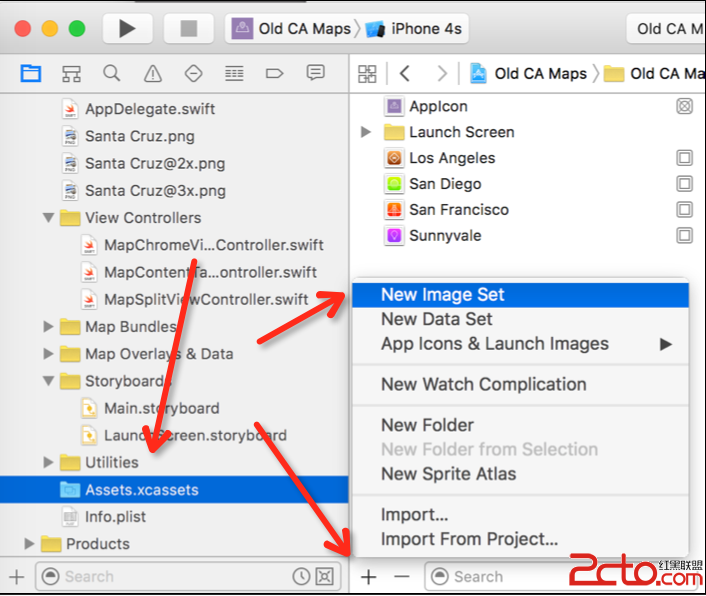Toggle the Los Angeles row checkbox
Image resolution: width=706 pixels, height=596 pixels.
684,158
